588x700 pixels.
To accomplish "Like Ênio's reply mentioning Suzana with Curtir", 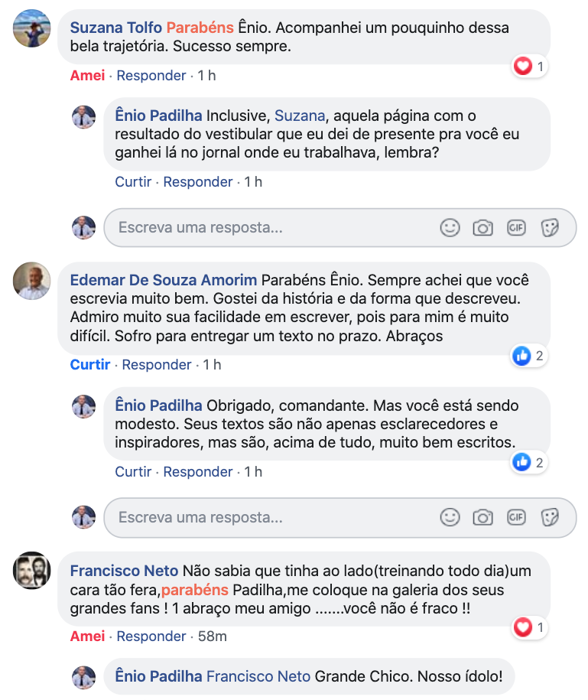I will click(x=133, y=182).
